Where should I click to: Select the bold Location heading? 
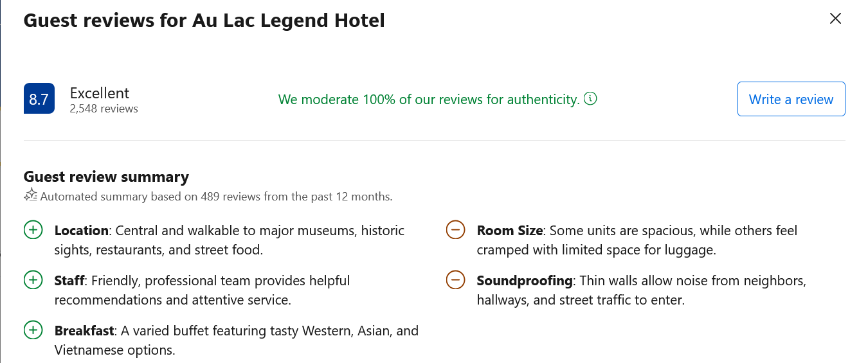coord(82,230)
